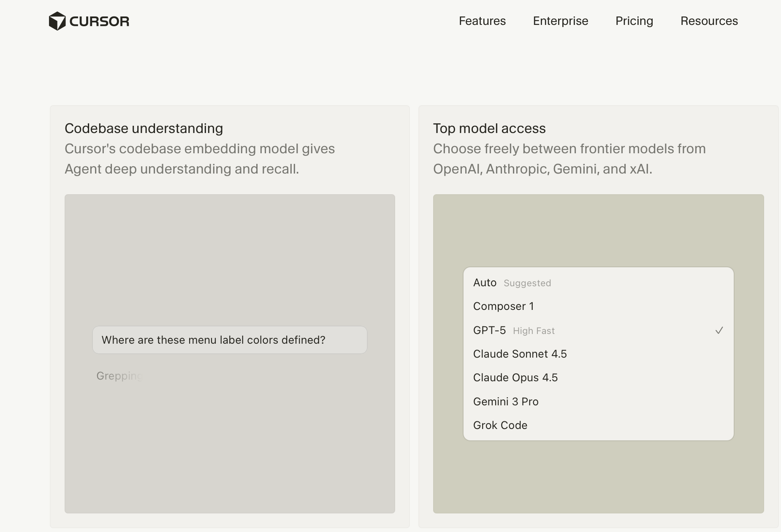Go to the Pricing page
The height and width of the screenshot is (532, 781).
click(x=634, y=21)
